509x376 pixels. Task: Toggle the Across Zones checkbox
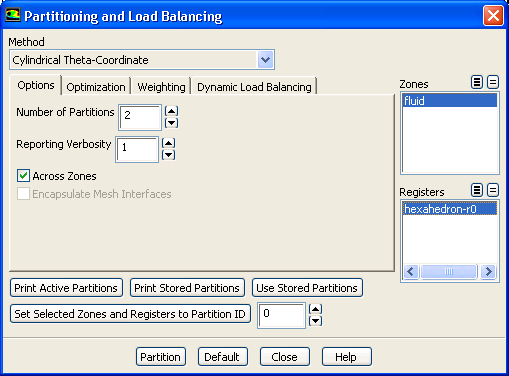click(x=23, y=176)
